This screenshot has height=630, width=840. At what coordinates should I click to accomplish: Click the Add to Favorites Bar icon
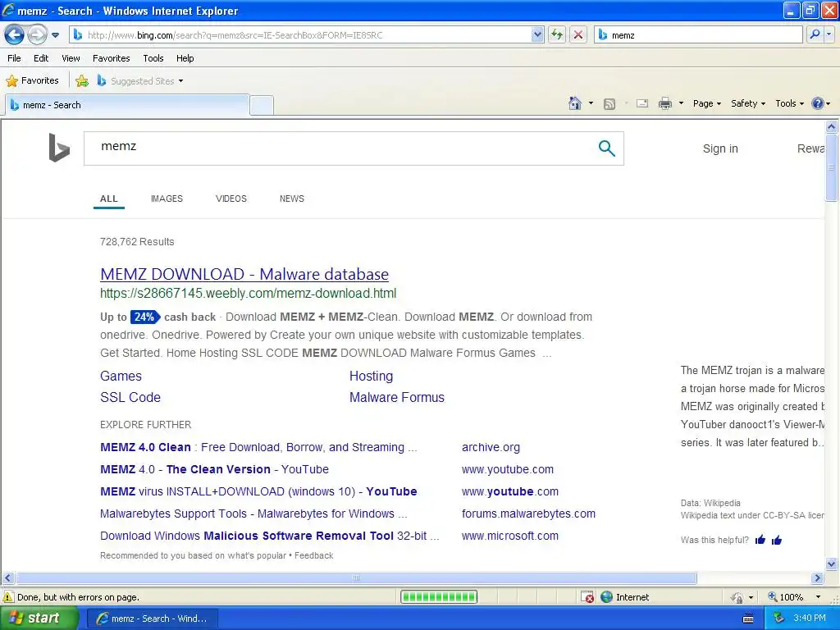coord(82,81)
